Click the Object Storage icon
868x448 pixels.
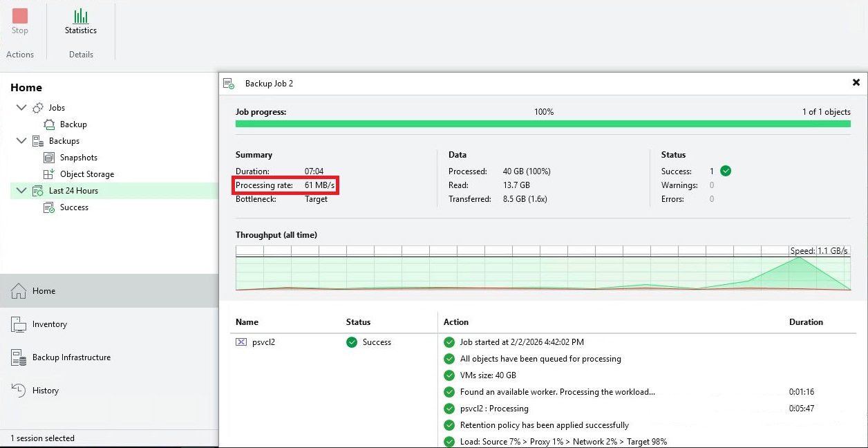click(x=49, y=174)
